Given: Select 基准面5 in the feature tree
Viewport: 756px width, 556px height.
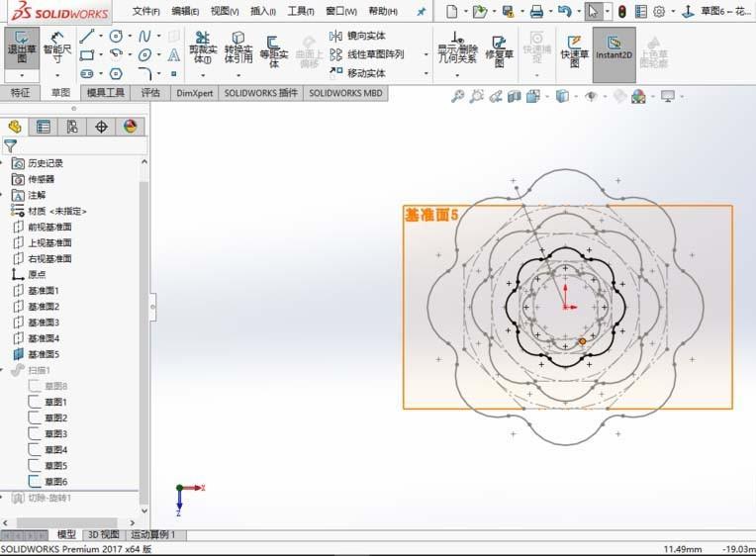Looking at the screenshot, I should point(37,354).
